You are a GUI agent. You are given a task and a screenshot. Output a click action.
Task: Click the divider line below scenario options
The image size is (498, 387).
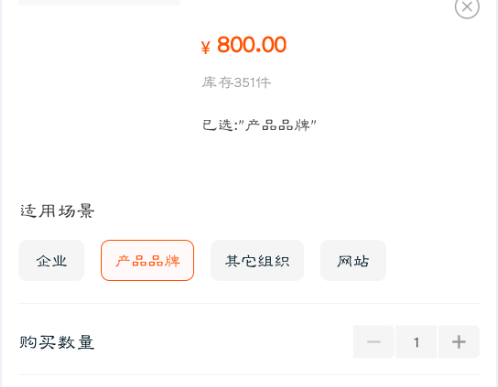[x=249, y=303]
